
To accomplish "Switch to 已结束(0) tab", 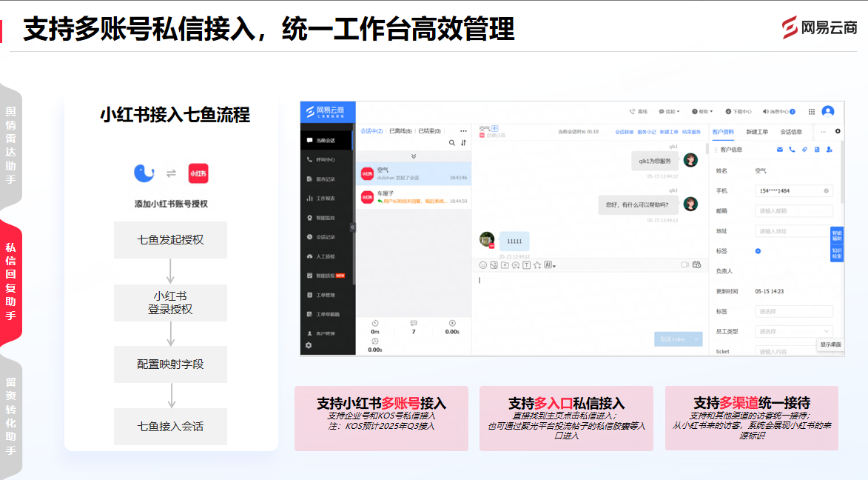I will tap(430, 131).
